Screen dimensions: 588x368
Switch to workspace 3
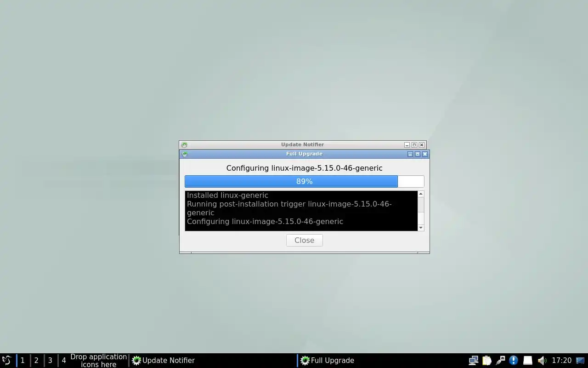click(50, 360)
